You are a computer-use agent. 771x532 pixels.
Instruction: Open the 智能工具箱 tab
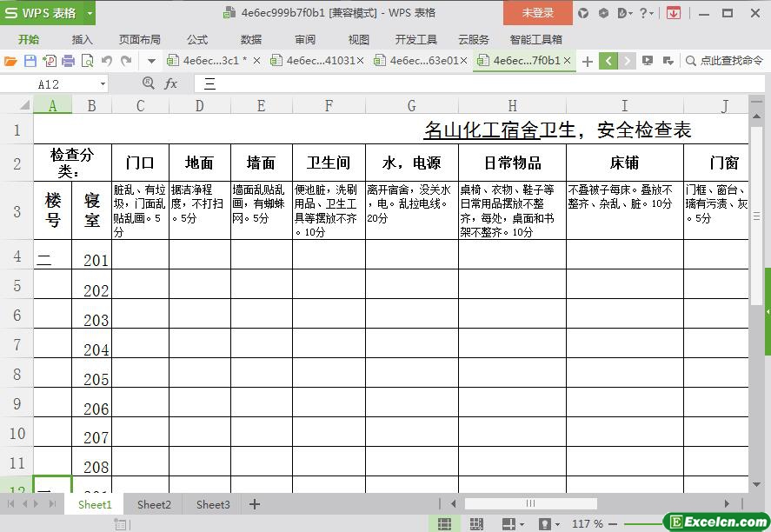pos(536,40)
